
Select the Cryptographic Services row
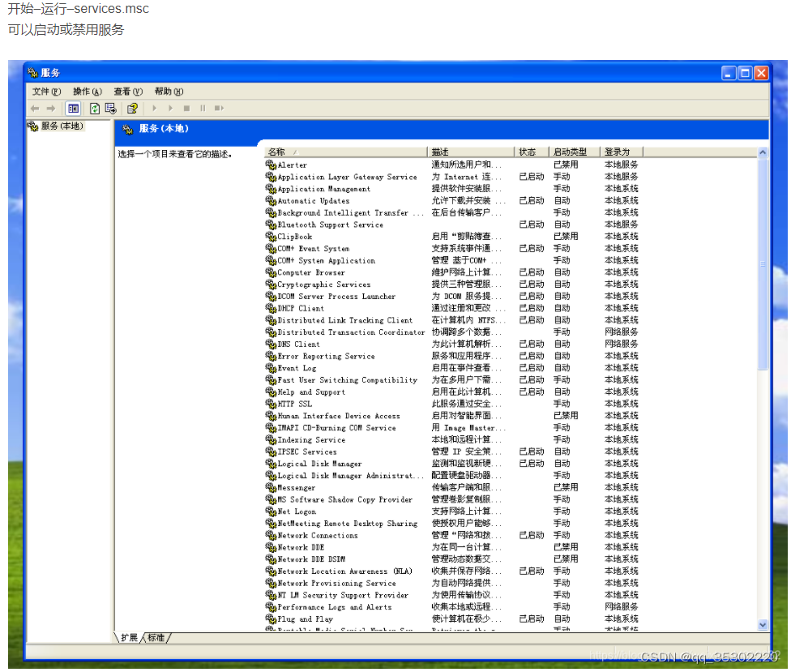tap(452, 285)
